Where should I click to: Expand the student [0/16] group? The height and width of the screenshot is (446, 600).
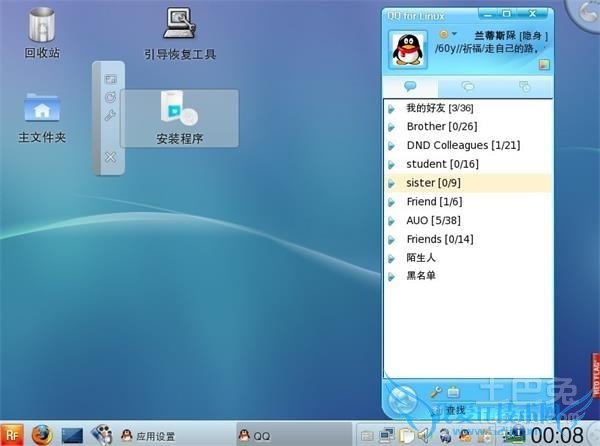click(x=391, y=165)
